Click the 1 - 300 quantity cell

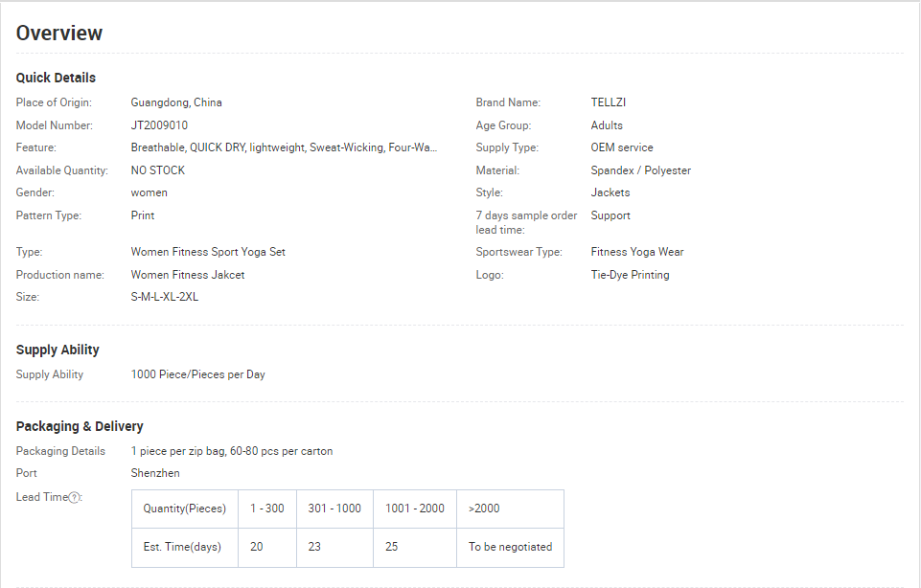[267, 509]
